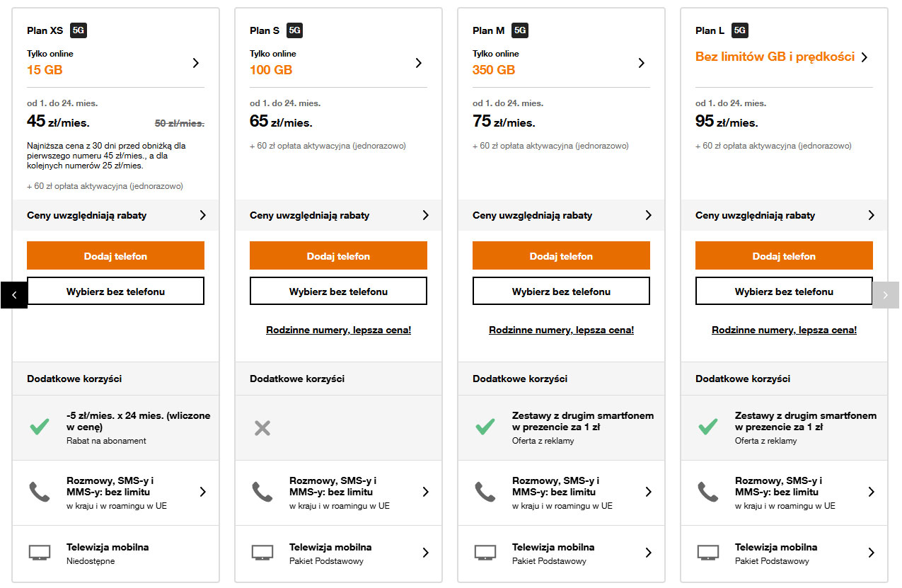Select 'Wybierz bez telefonu' in Plan S
The image size is (902, 588).
[x=338, y=292]
